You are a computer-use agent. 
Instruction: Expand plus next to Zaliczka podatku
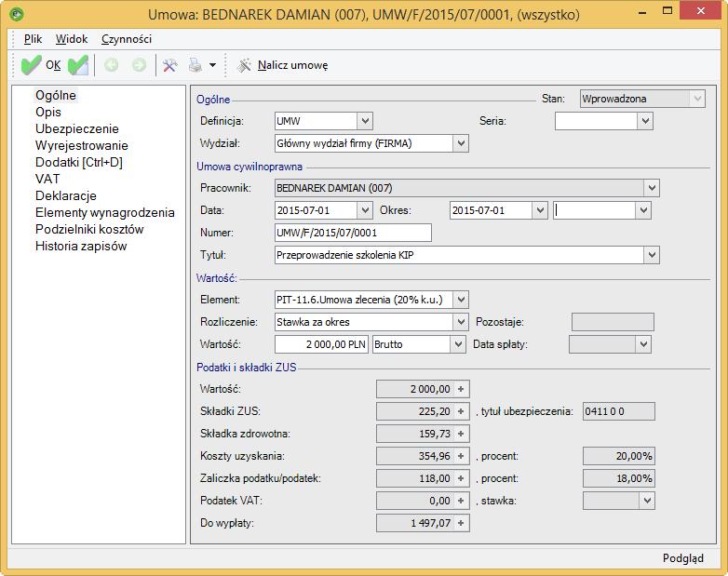click(461, 478)
